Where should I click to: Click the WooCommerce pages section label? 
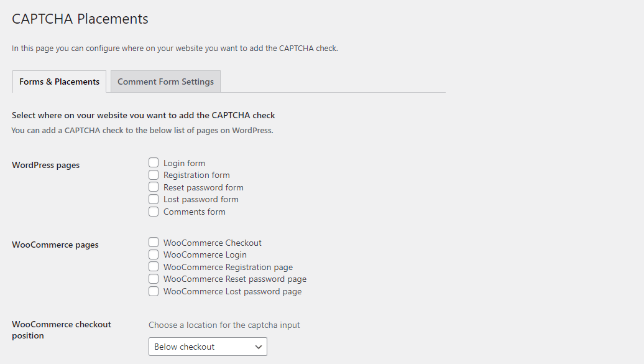[x=55, y=245]
